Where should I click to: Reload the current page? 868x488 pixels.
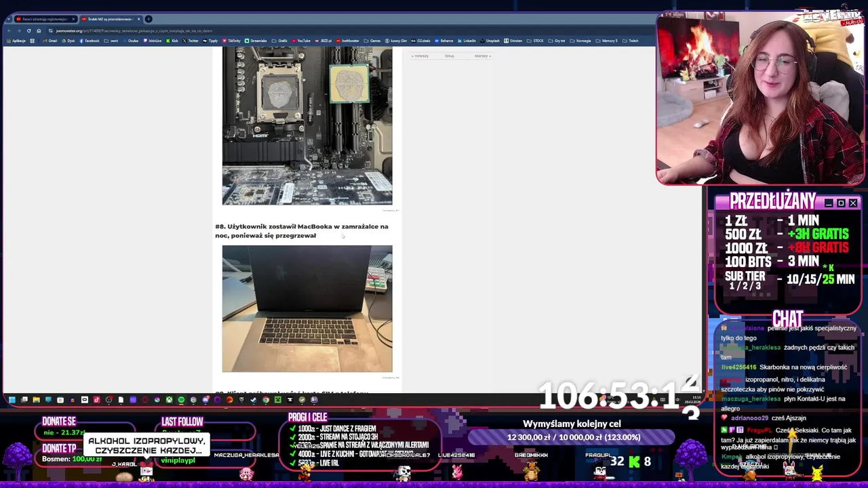[28, 30]
